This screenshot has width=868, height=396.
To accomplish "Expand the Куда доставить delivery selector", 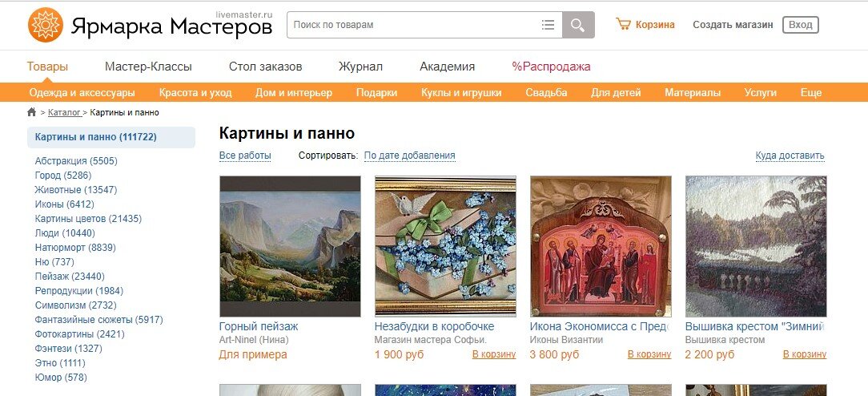I will point(790,156).
